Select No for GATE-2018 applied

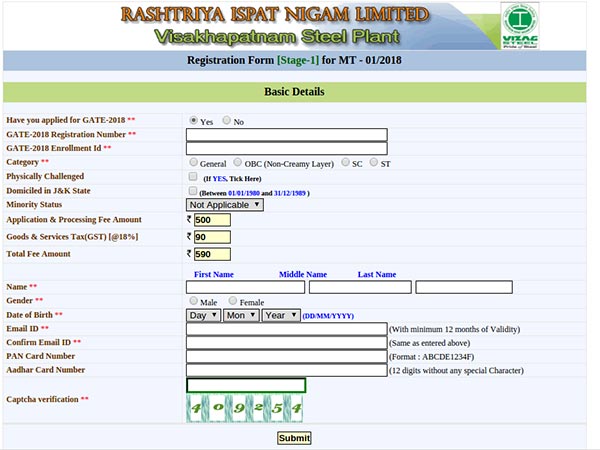[x=227, y=121]
